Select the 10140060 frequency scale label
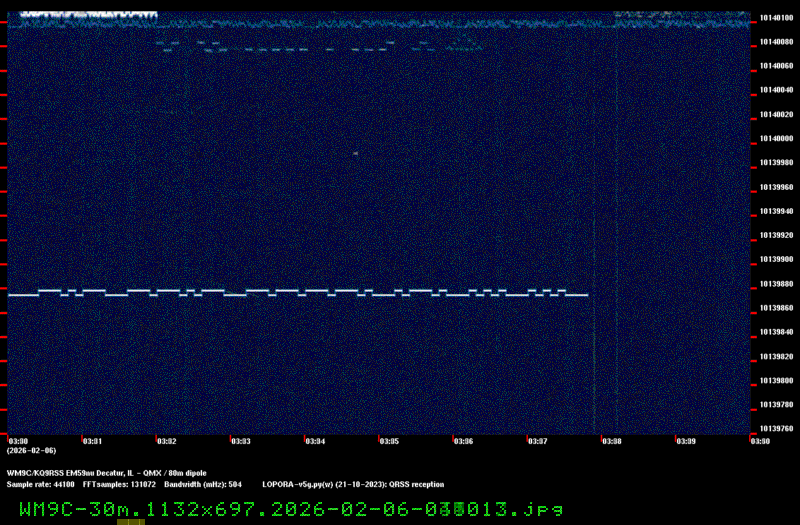800x525 pixels. 776,66
